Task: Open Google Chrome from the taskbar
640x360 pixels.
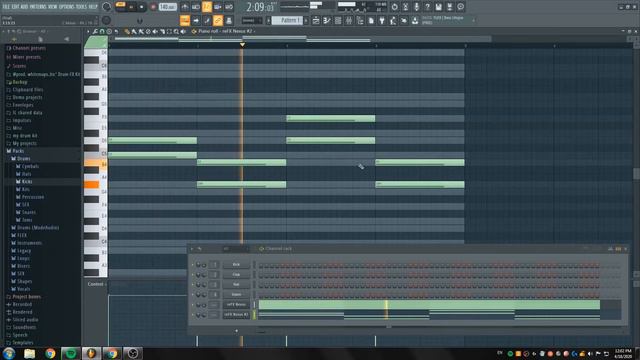Action: [x=50, y=353]
